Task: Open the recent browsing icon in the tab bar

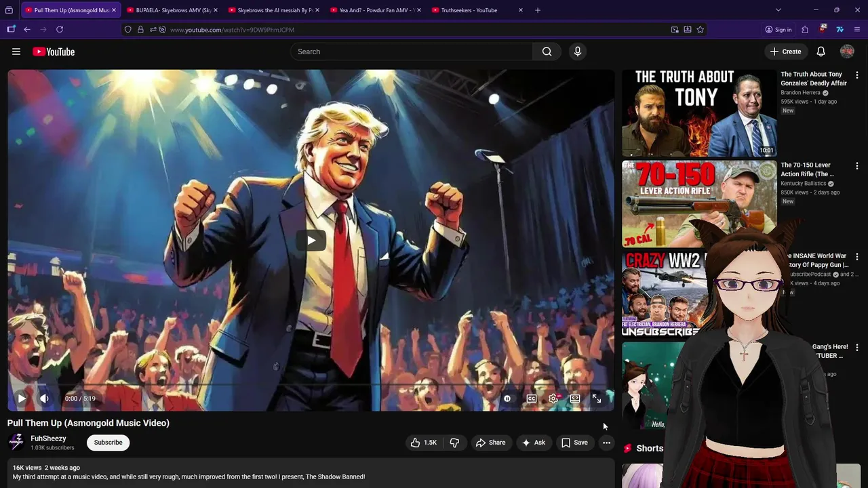Action: (x=9, y=10)
